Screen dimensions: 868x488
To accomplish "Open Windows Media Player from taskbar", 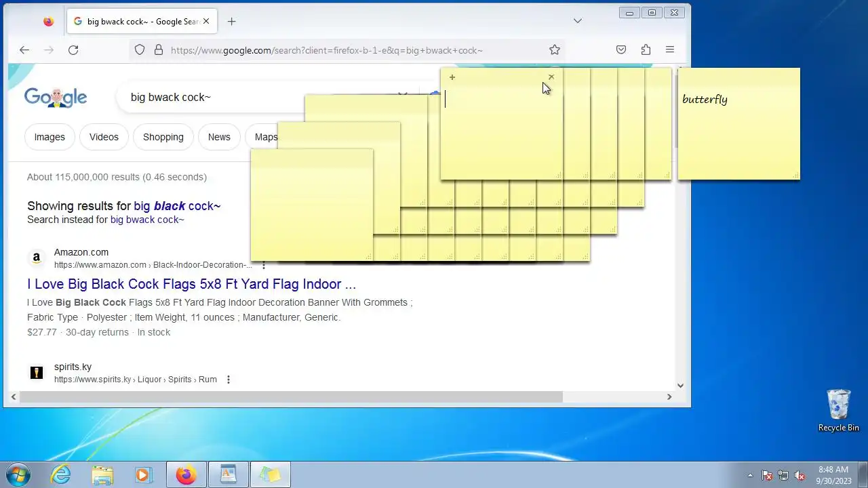I will [x=143, y=475].
